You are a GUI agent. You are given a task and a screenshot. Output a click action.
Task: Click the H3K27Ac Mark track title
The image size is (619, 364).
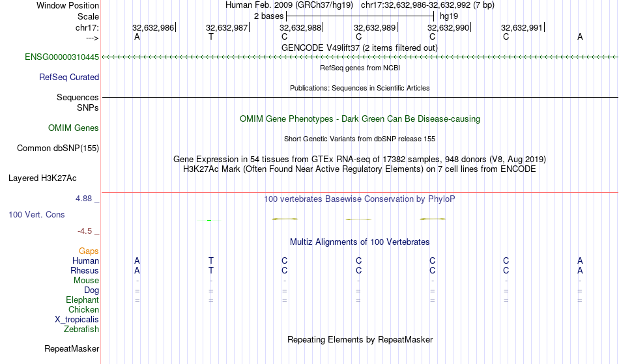(x=360, y=169)
